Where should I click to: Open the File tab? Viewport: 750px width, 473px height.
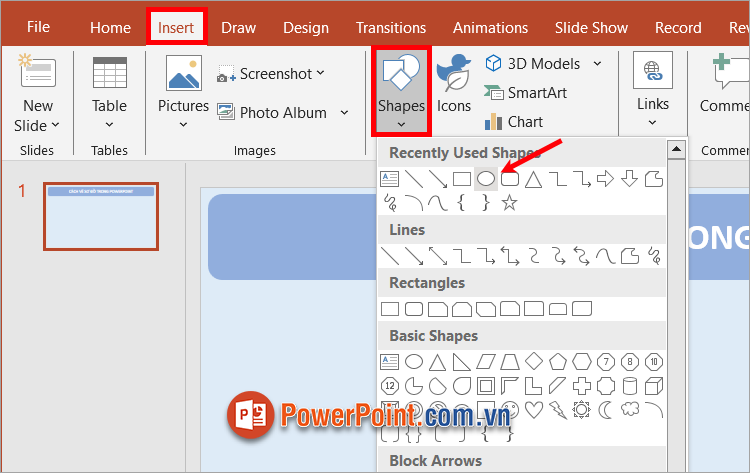pos(38,27)
